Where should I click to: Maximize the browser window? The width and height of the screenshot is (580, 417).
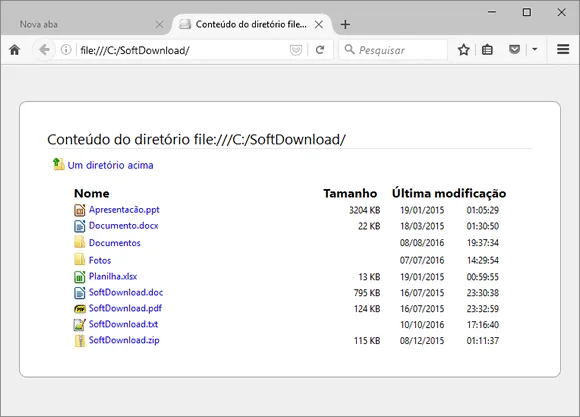point(527,12)
